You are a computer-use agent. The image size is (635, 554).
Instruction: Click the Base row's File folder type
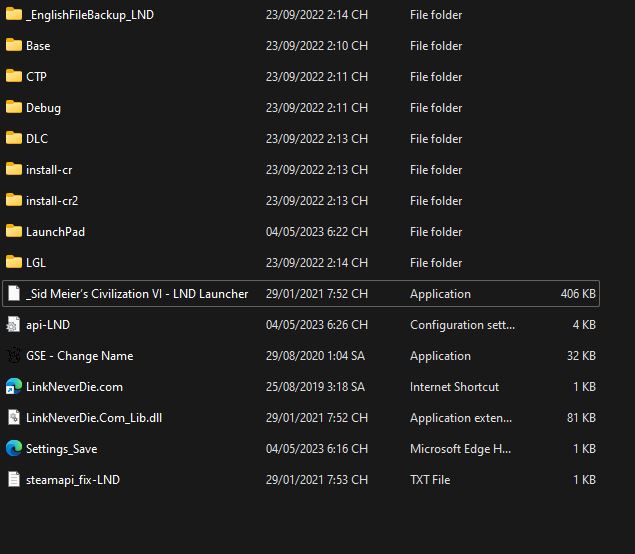tap(436, 46)
